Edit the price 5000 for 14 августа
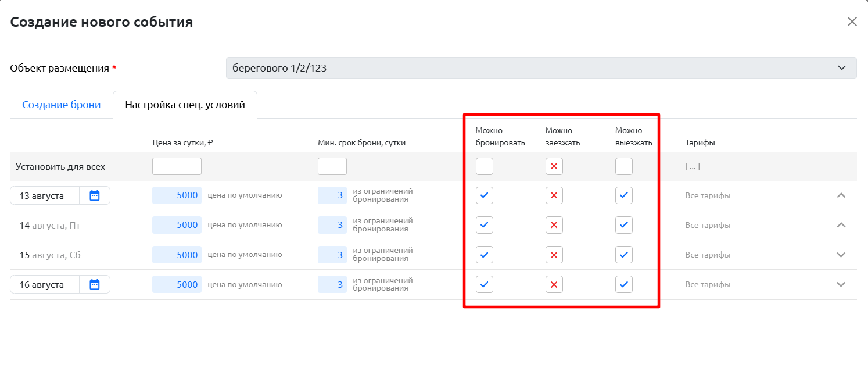This screenshot has height=382, width=868. click(177, 225)
